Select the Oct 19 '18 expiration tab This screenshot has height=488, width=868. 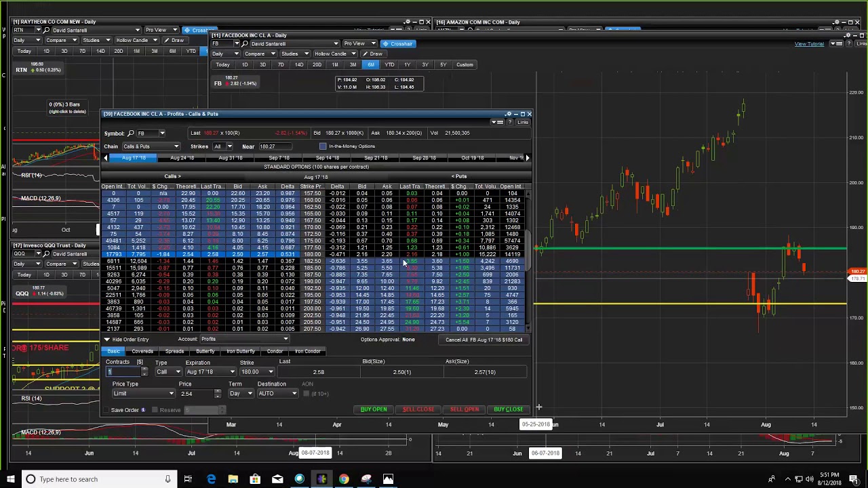pos(473,158)
